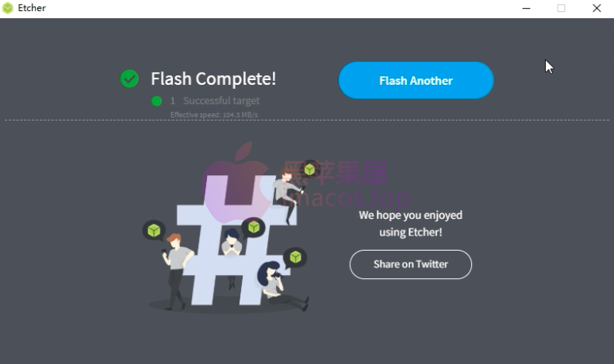Click the green dot beside Successful target
The height and width of the screenshot is (364, 614).
tap(156, 102)
